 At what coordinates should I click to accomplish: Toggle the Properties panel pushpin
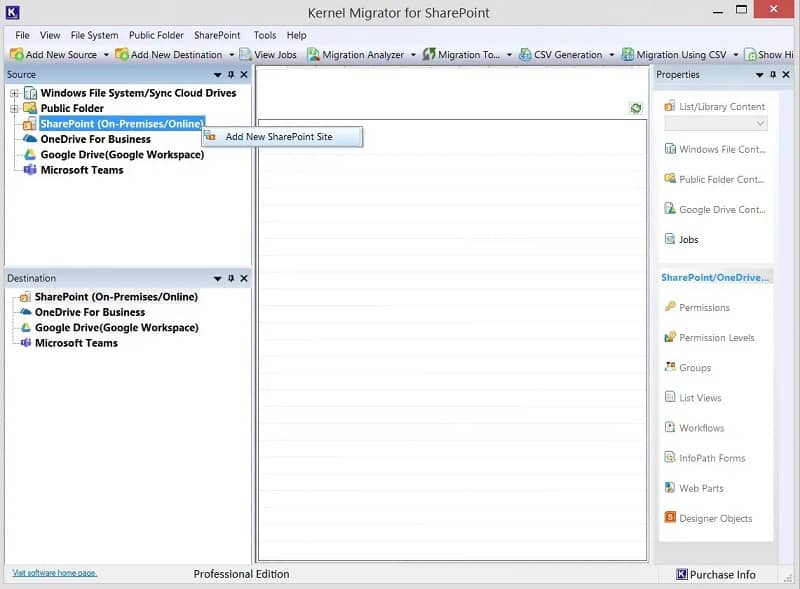773,75
